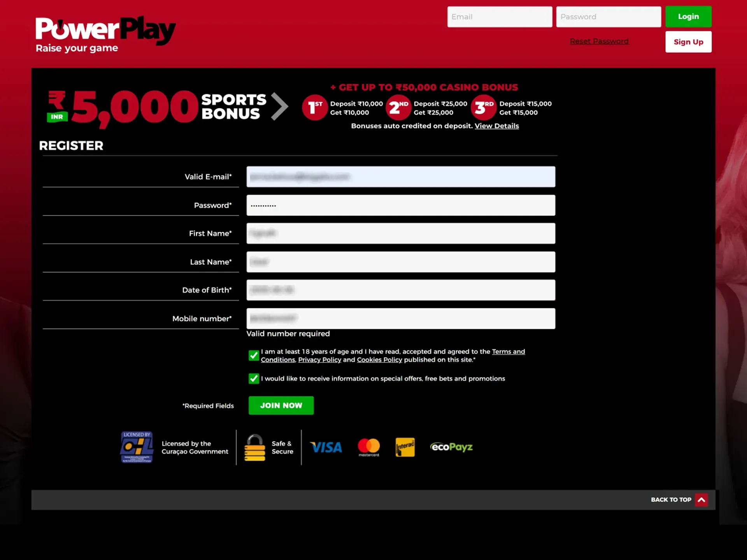Click the CHL Curaçao license badge icon
The width and height of the screenshot is (747, 560).
click(136, 447)
